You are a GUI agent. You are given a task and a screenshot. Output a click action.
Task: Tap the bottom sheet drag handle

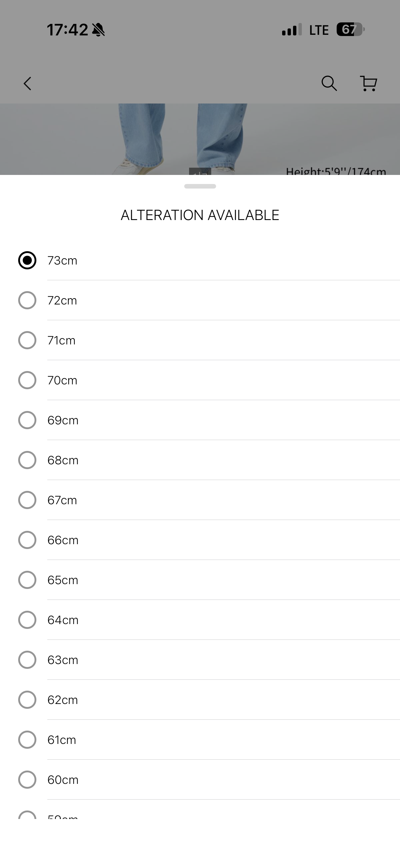[x=200, y=186]
